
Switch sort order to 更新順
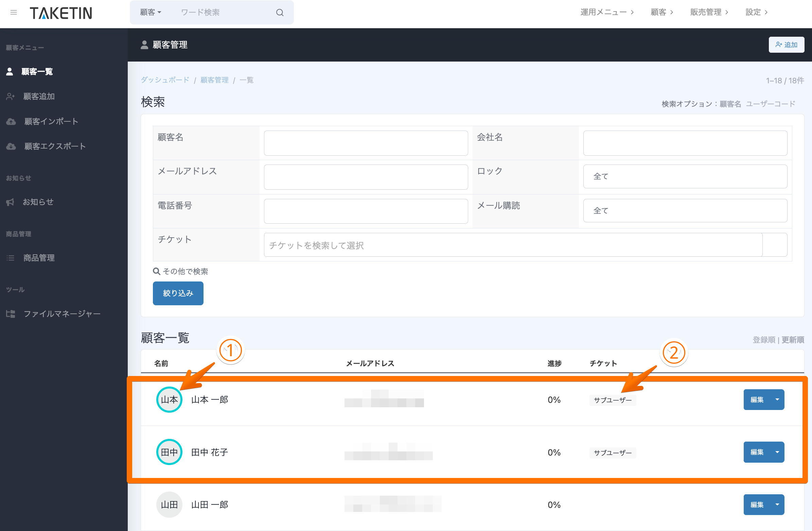pos(793,340)
